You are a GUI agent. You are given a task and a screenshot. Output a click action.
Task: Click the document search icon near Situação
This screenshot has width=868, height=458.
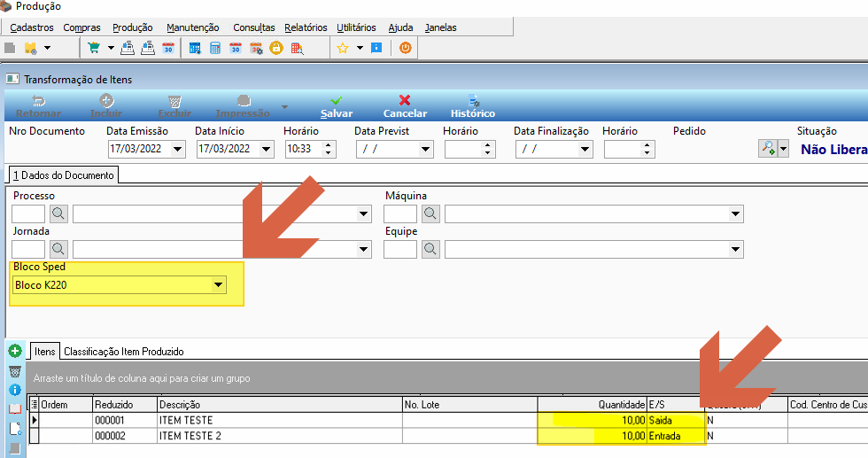(x=768, y=149)
